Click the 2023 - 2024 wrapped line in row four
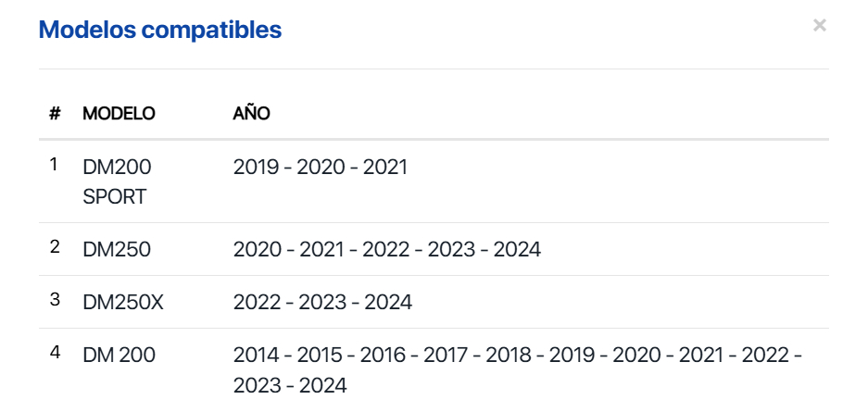This screenshot has width=868, height=412. [290, 385]
